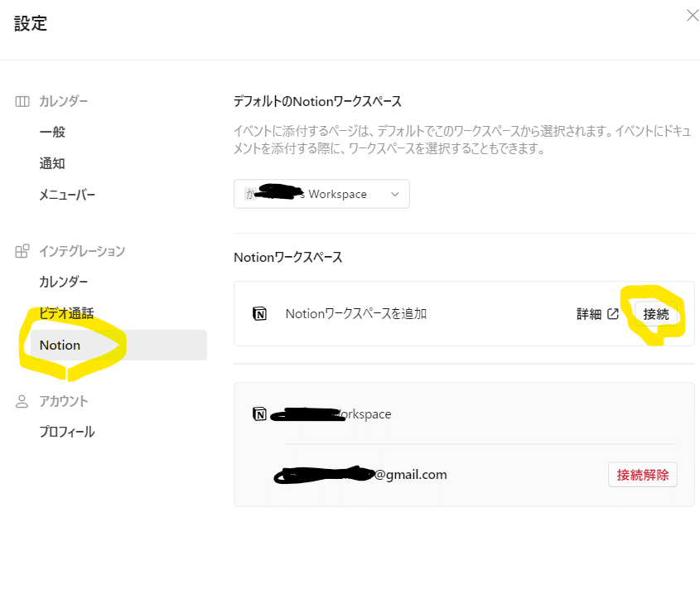Click インテグレーション section heading
Viewport: 700px width, 590px height.
(x=82, y=251)
